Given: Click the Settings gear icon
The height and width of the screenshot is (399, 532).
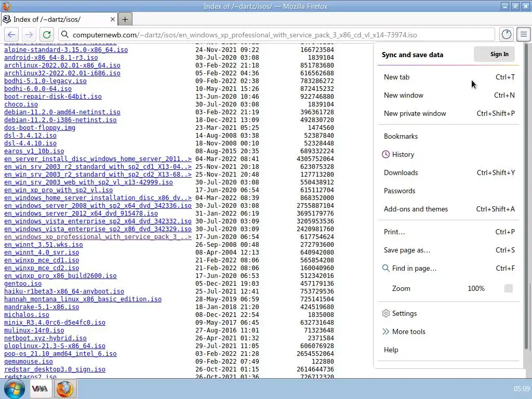Looking at the screenshot, I should (x=386, y=313).
